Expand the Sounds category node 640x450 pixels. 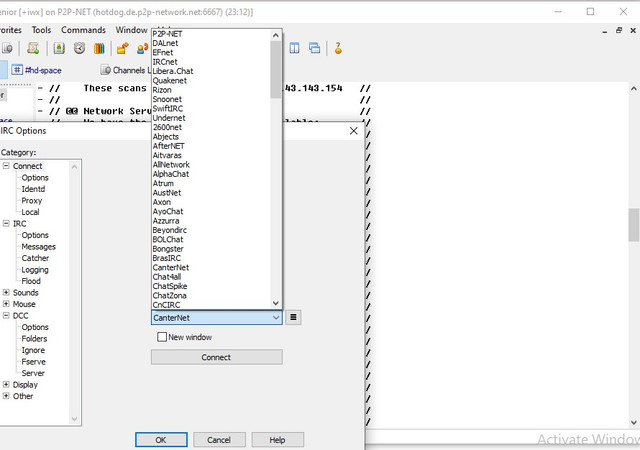pos(6,292)
